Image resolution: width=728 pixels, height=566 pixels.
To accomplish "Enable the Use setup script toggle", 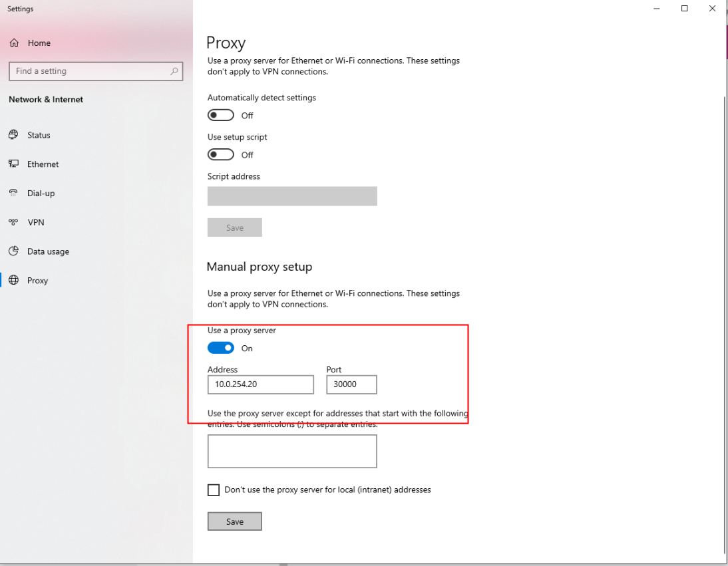I will click(x=221, y=155).
